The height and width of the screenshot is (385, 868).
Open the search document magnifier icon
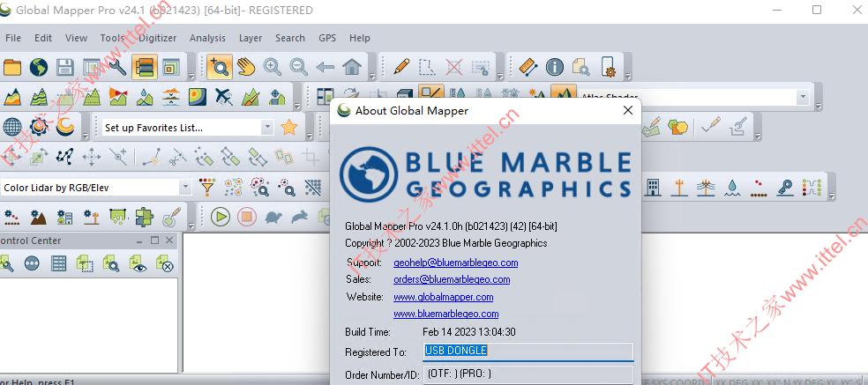pos(581,68)
